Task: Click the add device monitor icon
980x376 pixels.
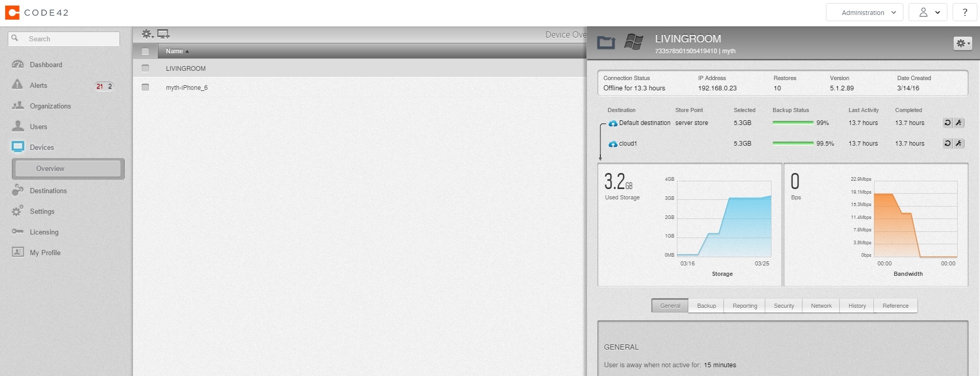Action: tap(163, 34)
